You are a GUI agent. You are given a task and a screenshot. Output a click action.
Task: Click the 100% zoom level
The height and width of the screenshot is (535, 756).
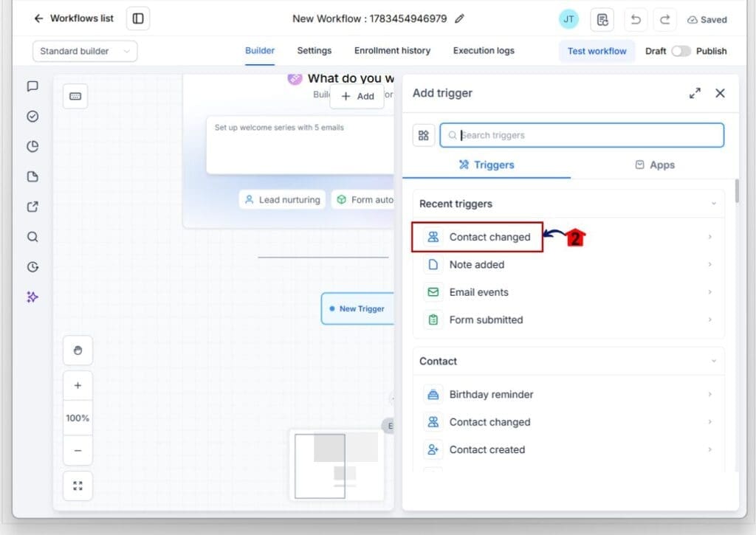point(78,418)
